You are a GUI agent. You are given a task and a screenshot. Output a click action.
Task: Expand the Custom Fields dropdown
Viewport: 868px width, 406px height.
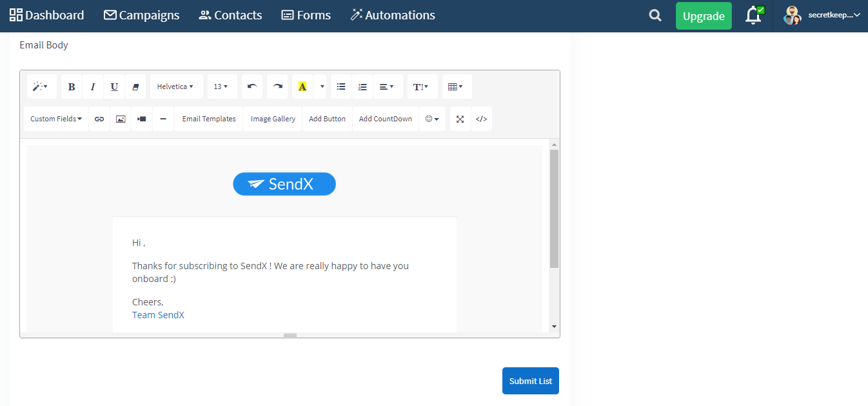pos(57,119)
